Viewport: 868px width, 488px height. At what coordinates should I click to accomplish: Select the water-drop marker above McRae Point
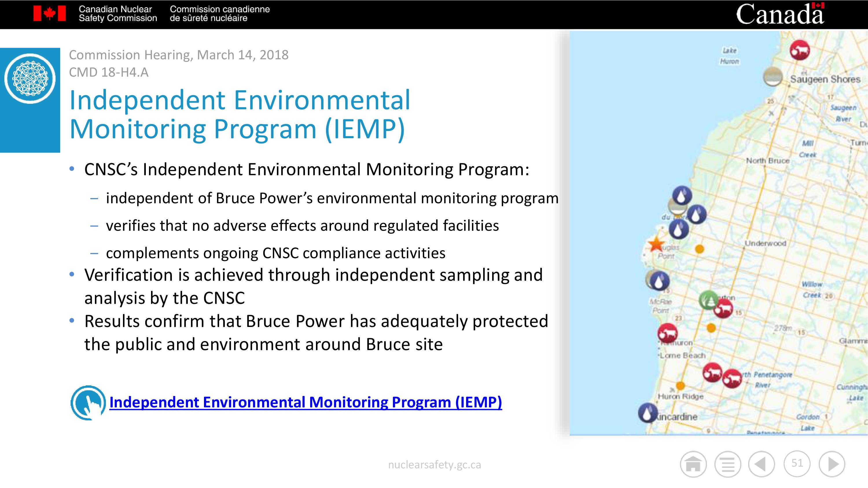(x=659, y=280)
